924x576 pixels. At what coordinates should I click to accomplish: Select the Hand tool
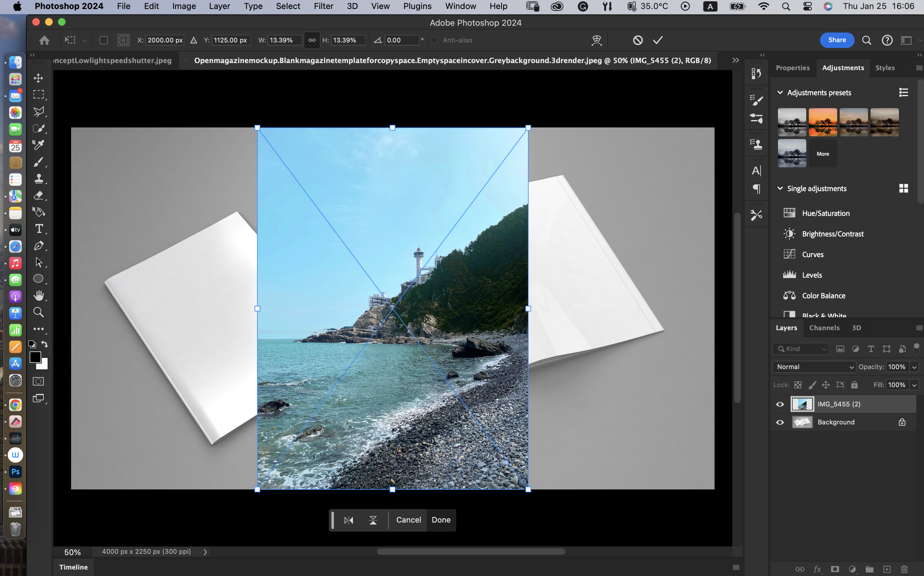[39, 296]
